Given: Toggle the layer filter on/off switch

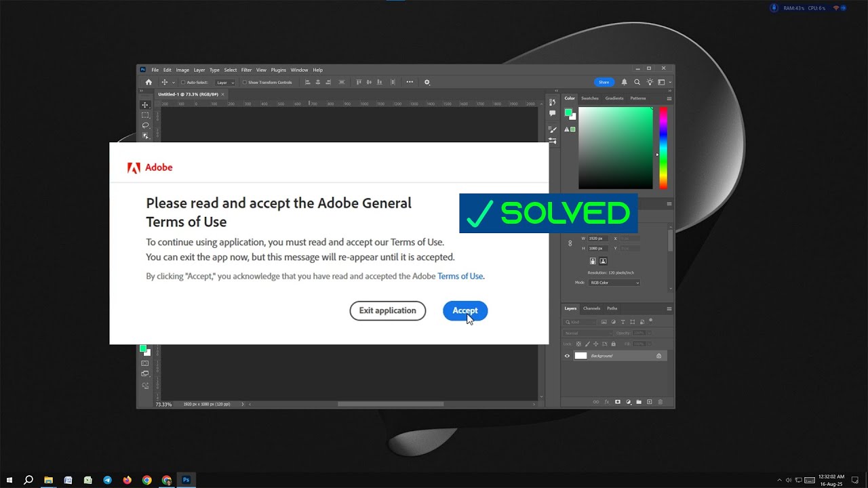Looking at the screenshot, I should (x=650, y=320).
